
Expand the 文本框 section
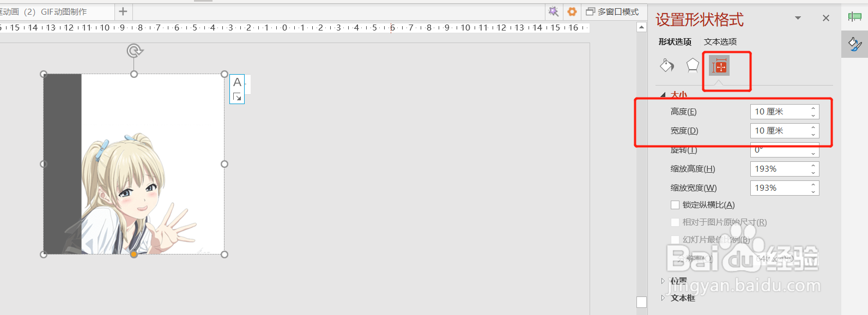(663, 298)
